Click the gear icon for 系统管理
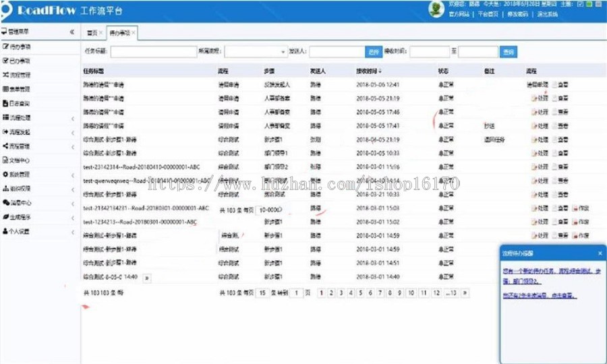Image resolution: width=607 pixels, height=364 pixels. coord(5,175)
